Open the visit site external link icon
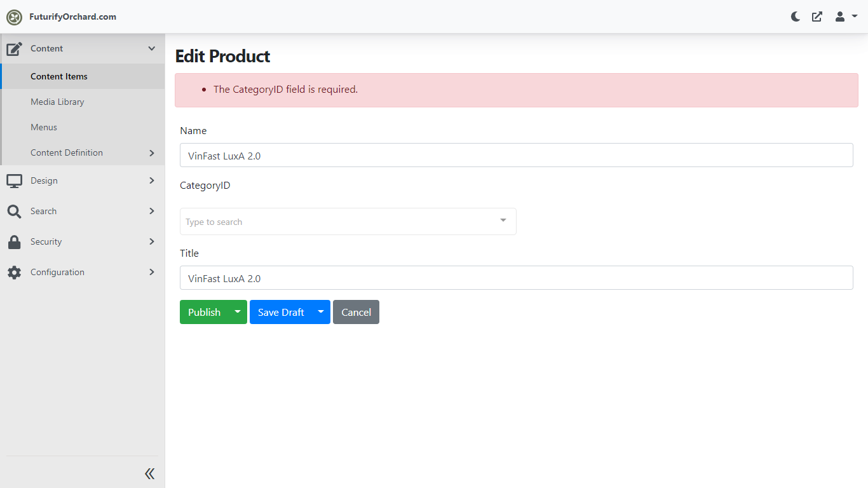This screenshot has height=488, width=868. 817,17
